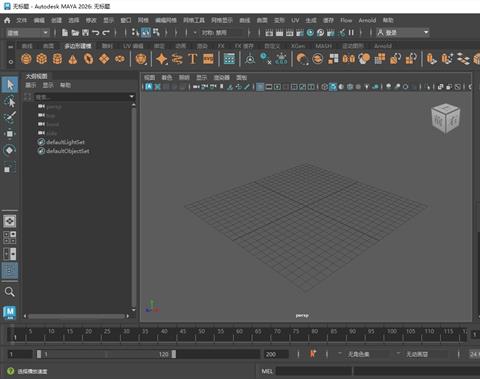Click the Pause Viewport 2 icon
Viewport: 480px width, 379px height.
(x=351, y=33)
